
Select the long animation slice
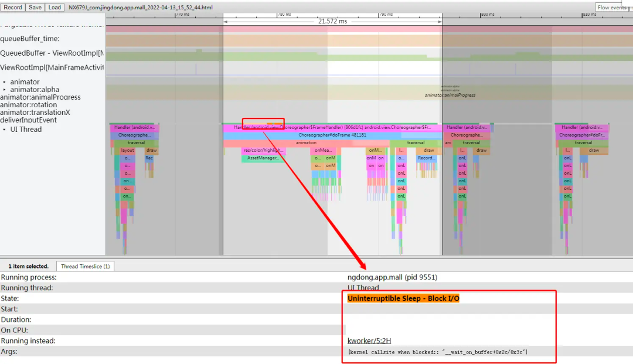306,142
